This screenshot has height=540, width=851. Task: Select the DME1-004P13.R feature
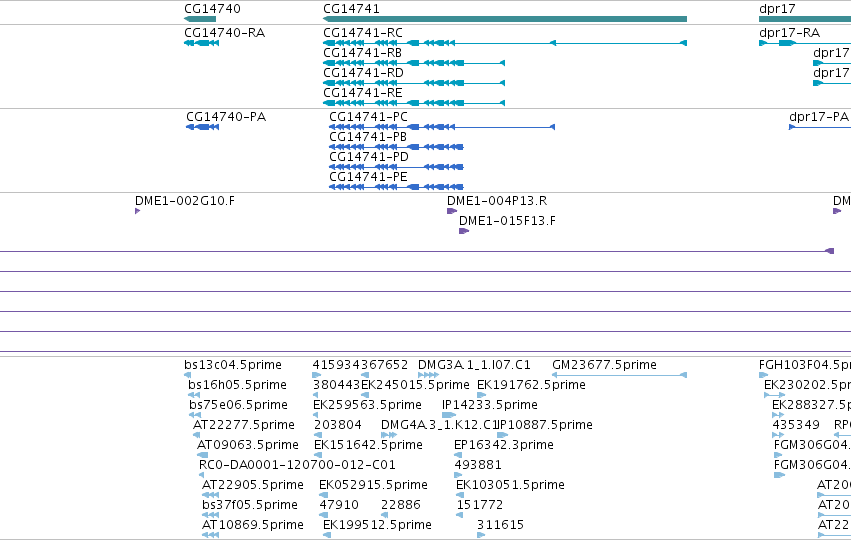[497, 201]
